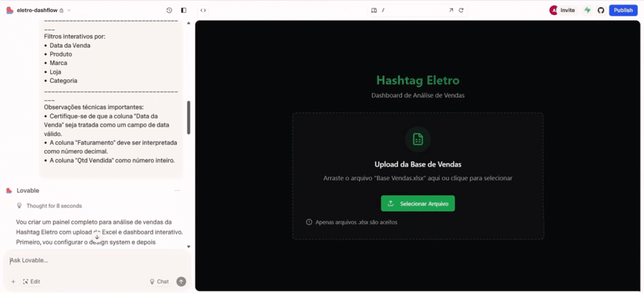644x293 pixels.
Task: Click the Lovable avatar icon in chat
Action: (9, 191)
